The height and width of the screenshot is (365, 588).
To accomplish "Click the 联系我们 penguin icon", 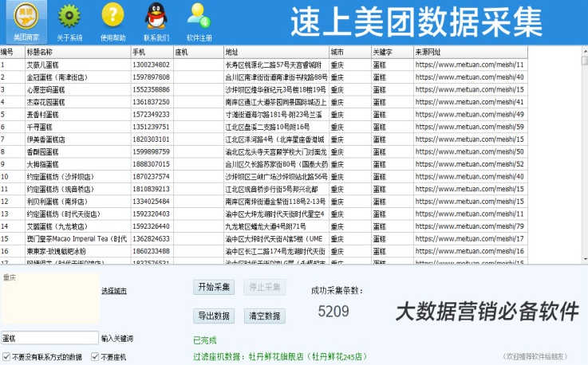I will [x=156, y=18].
